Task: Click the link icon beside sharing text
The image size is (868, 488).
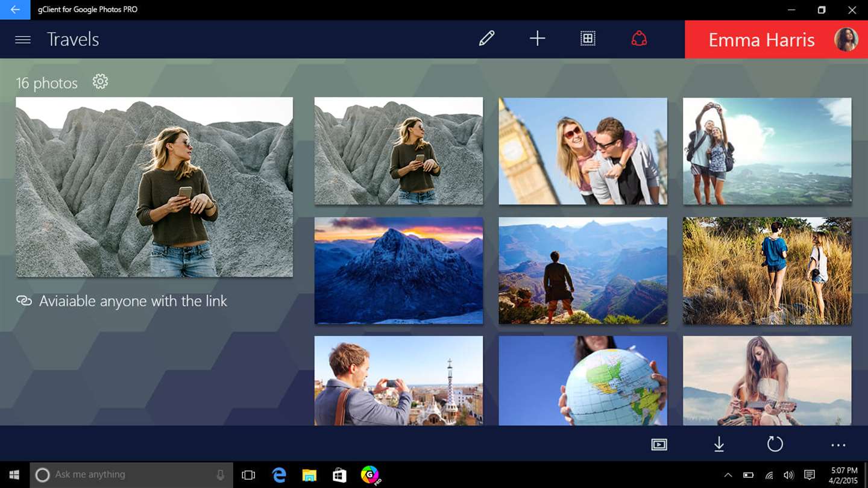Action: click(x=24, y=301)
